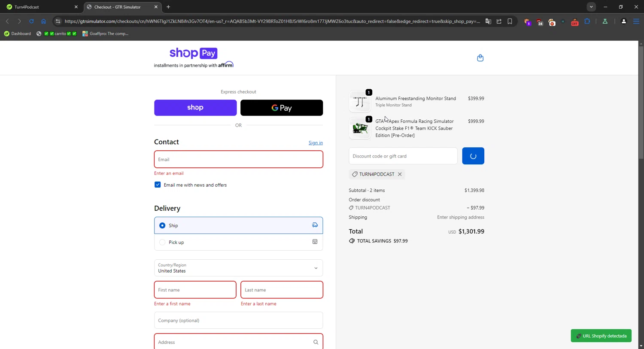
Task: Reload the page with the refresh icon
Action: pos(31,21)
